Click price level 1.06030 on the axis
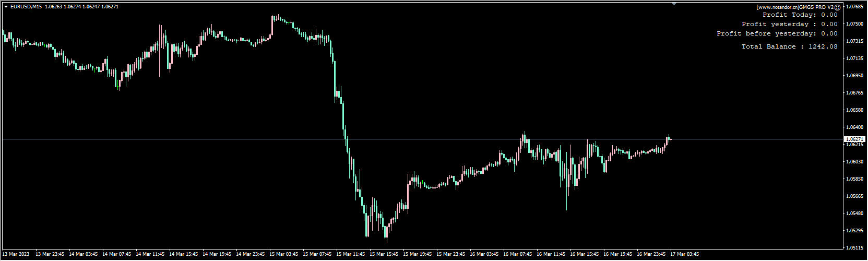The image size is (868, 261). click(x=854, y=162)
